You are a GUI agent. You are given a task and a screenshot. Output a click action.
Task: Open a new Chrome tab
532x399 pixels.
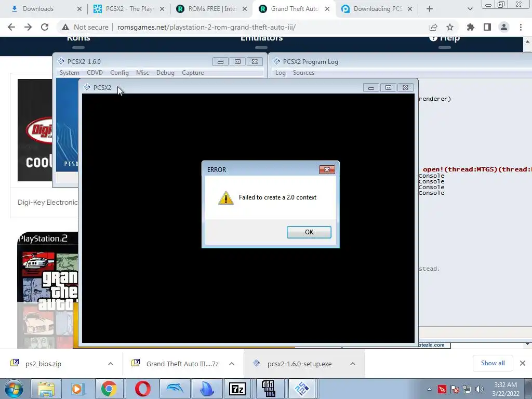pyautogui.click(x=430, y=9)
